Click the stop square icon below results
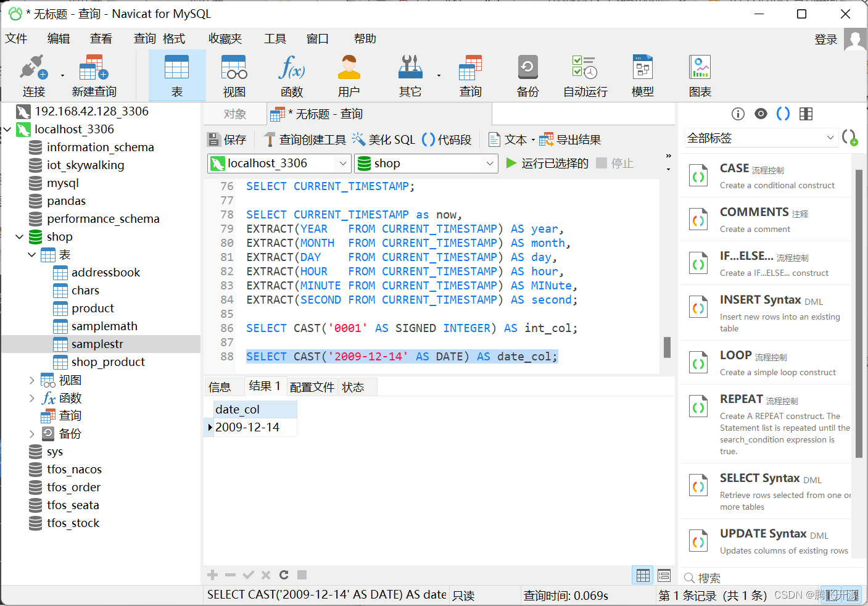 [x=302, y=575]
